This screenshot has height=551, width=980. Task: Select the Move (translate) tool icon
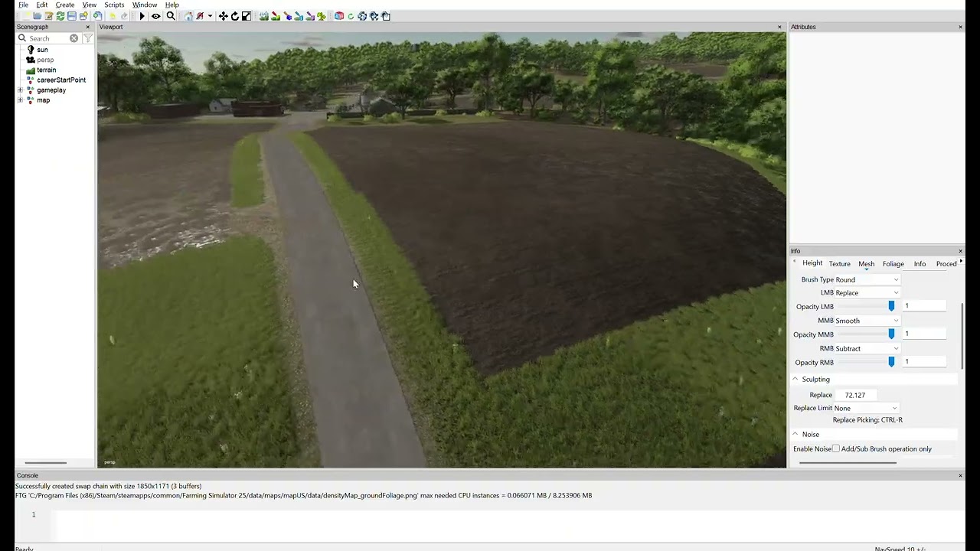(x=223, y=16)
